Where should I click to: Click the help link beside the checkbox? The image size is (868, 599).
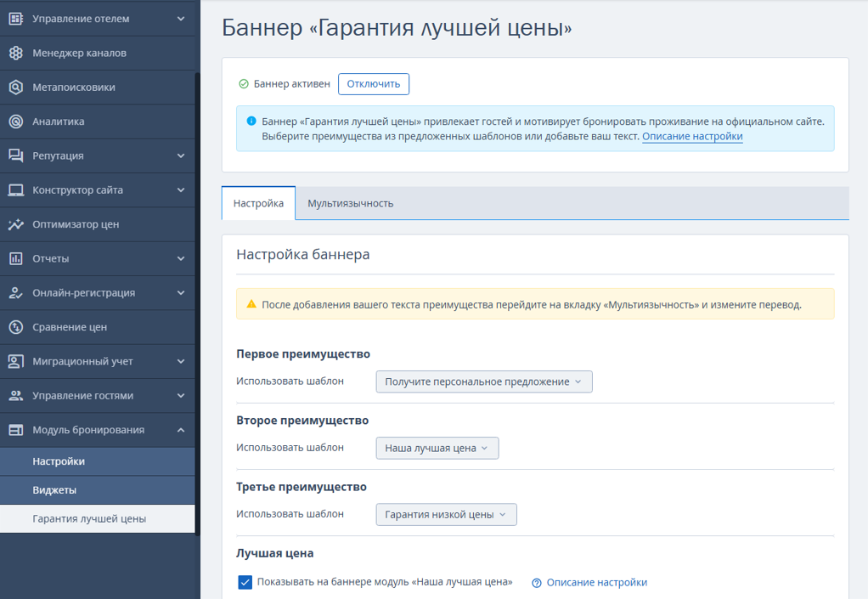pos(596,582)
